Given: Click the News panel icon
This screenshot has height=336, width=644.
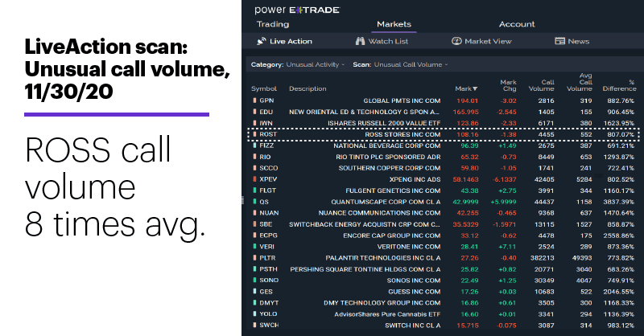Looking at the screenshot, I should pos(559,41).
